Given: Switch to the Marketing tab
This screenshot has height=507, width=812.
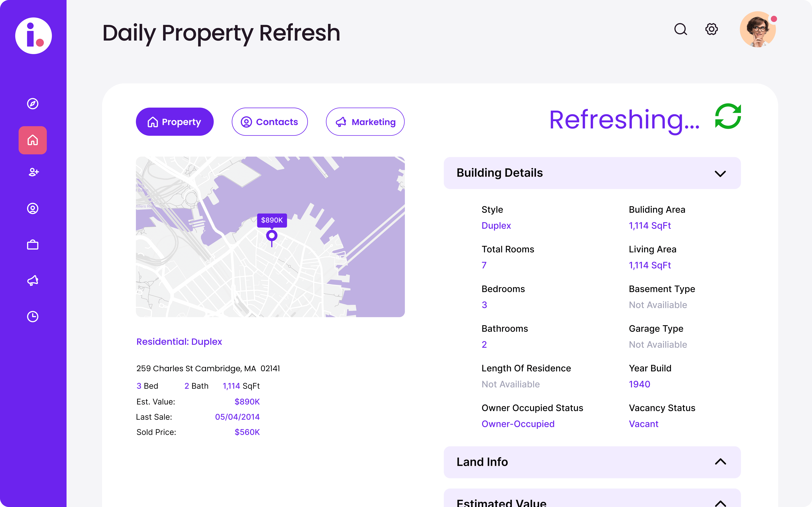Looking at the screenshot, I should [365, 122].
